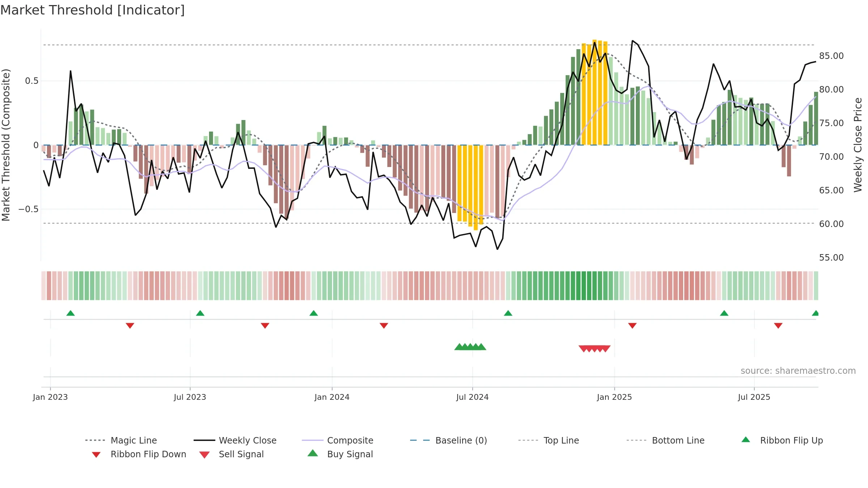Image resolution: width=868 pixels, height=488 pixels.
Task: Click the ribbon flip down marker in spring 2023
Action: click(x=130, y=326)
